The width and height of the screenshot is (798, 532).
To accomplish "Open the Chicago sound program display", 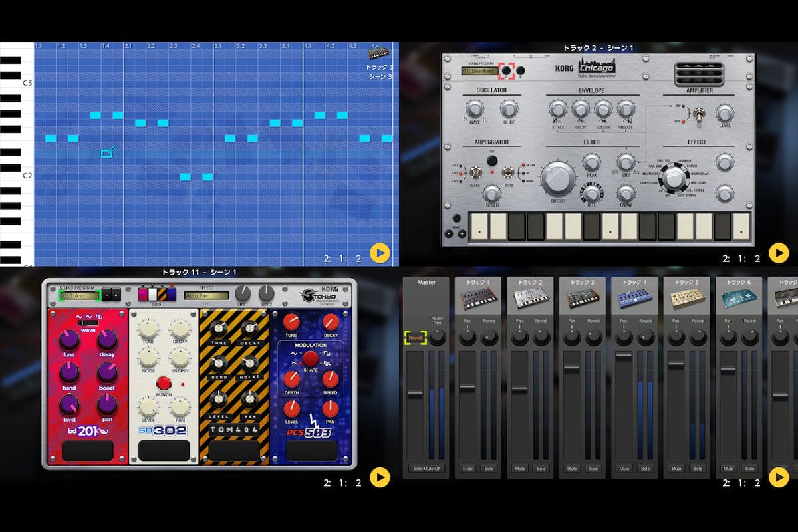I will point(479,71).
